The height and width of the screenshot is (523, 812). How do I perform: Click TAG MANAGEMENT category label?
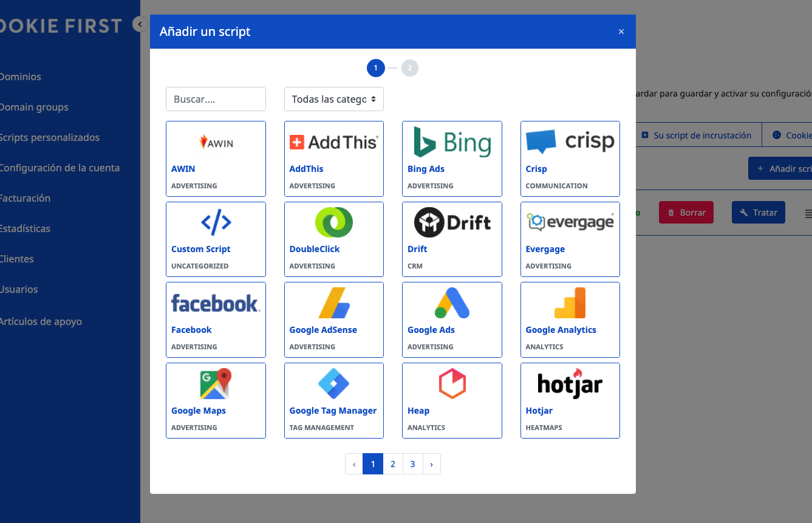click(x=322, y=428)
